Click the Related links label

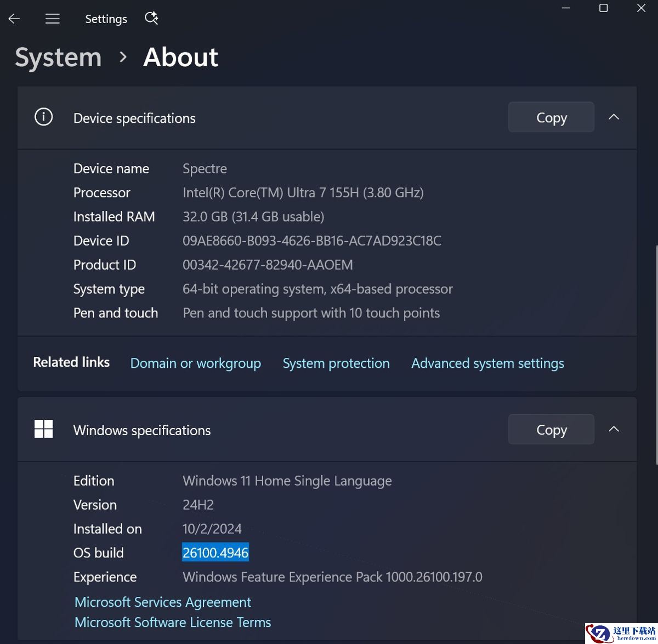[71, 362]
